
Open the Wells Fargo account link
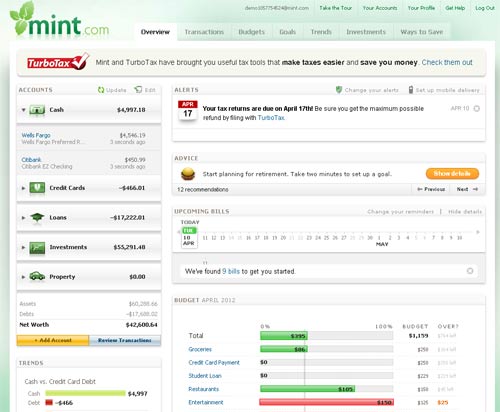(x=36, y=135)
